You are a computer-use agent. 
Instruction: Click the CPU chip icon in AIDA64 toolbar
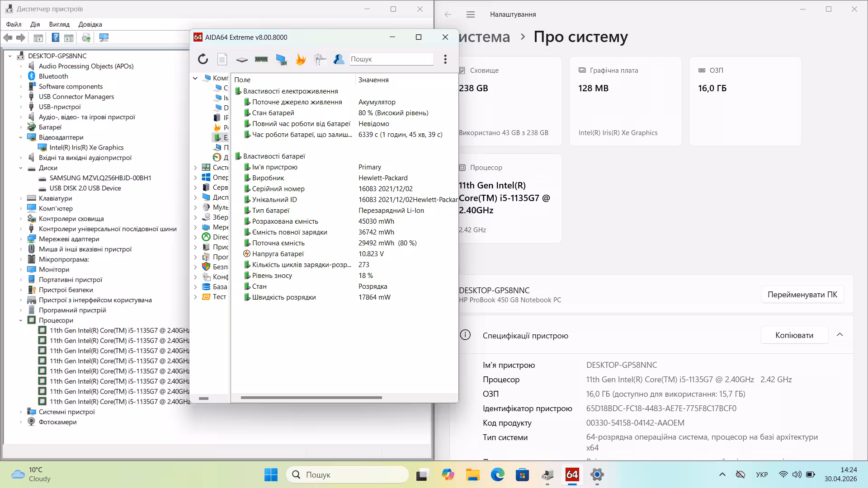[242, 59]
